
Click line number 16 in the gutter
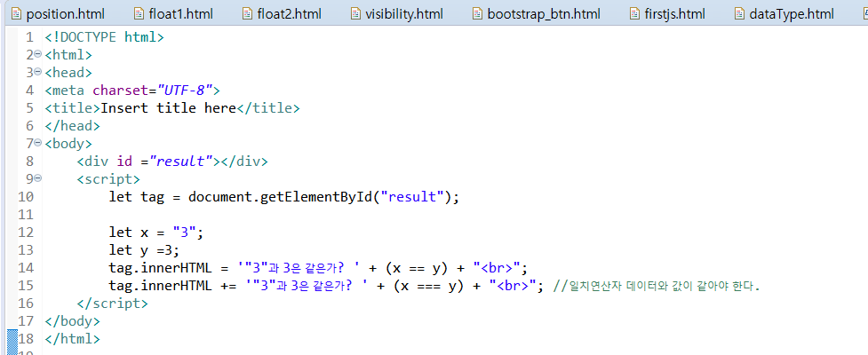26,303
